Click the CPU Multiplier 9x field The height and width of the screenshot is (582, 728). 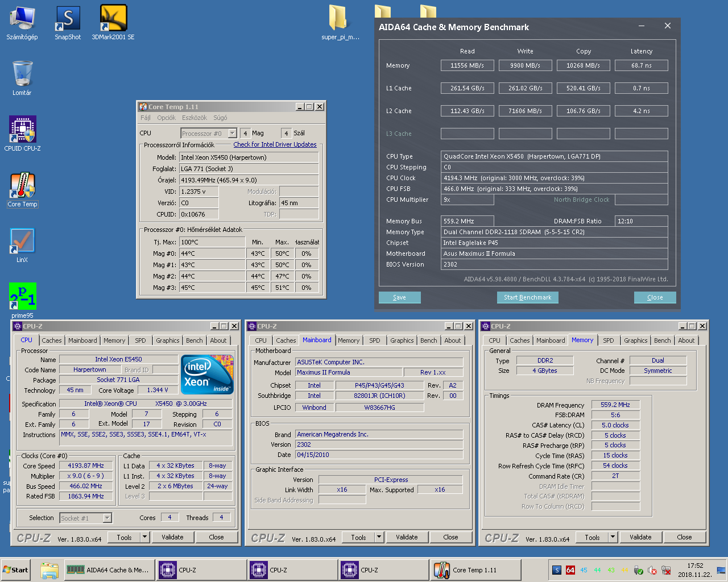pyautogui.click(x=468, y=199)
